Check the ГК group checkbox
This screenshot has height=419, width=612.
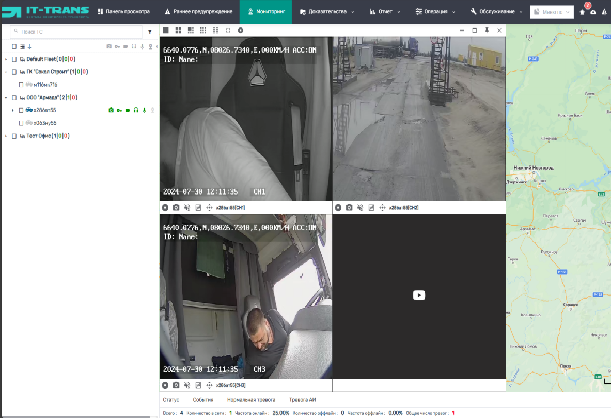(x=14, y=72)
